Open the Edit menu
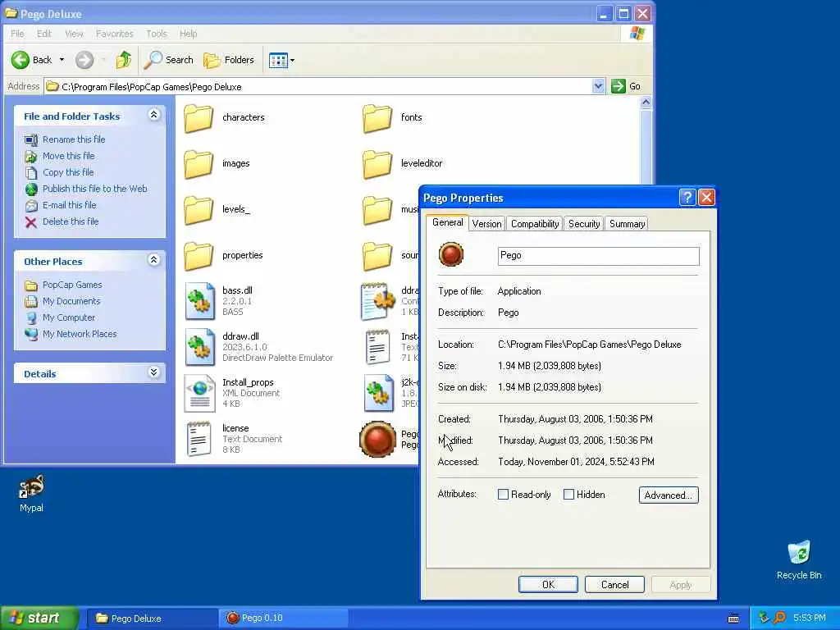 44,34
